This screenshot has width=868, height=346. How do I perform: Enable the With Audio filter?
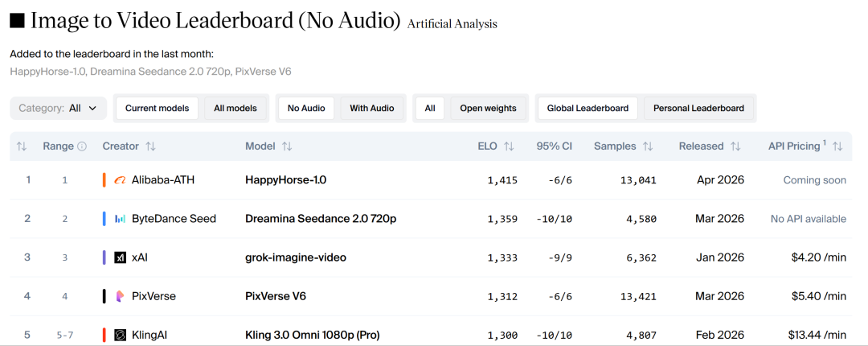tap(371, 108)
